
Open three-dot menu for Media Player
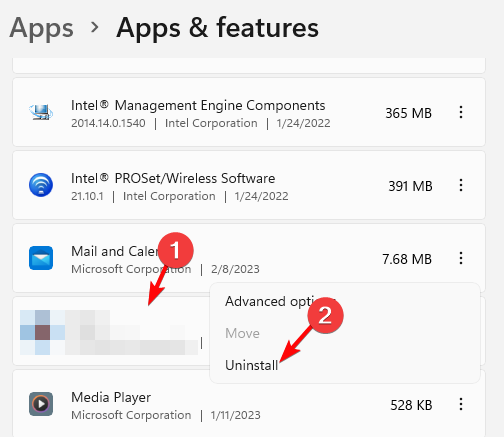click(461, 404)
